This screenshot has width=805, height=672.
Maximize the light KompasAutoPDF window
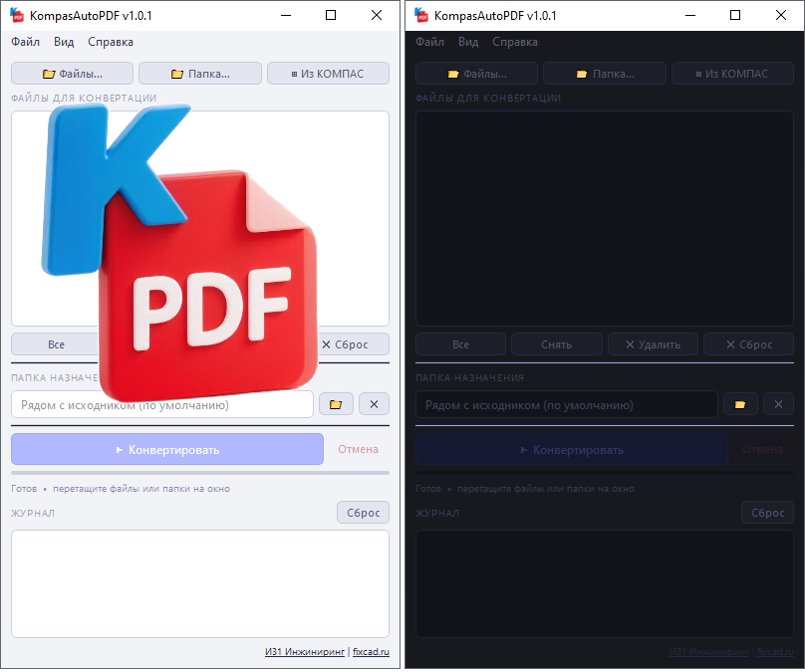point(331,15)
